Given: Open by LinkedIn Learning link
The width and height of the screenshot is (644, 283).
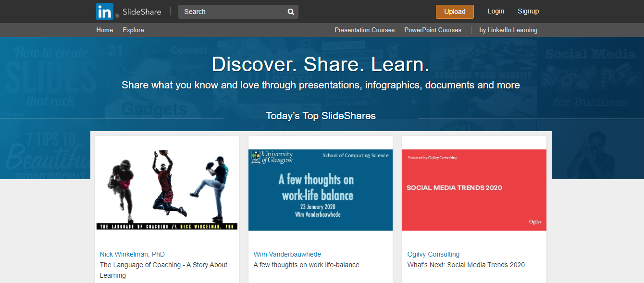Looking at the screenshot, I should (x=508, y=30).
